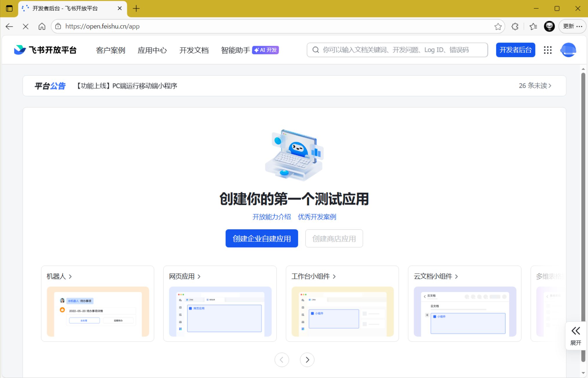Expand the side panel with 展开 button
Image resolution: width=588 pixels, height=378 pixels.
[576, 336]
